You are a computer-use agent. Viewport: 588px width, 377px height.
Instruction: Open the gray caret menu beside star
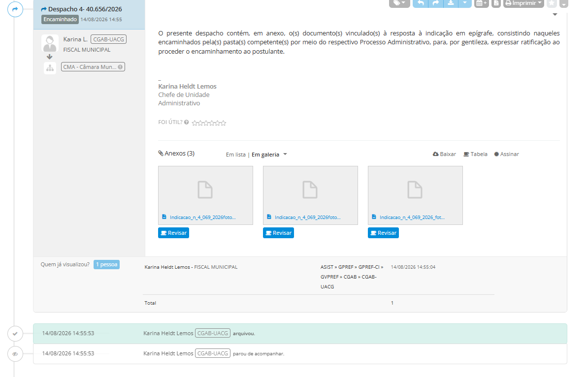click(564, 3)
